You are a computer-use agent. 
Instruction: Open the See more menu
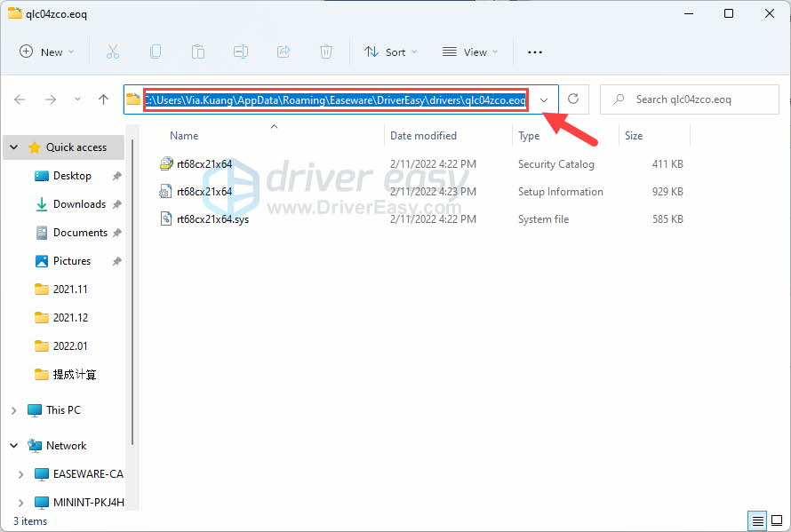[x=534, y=52]
